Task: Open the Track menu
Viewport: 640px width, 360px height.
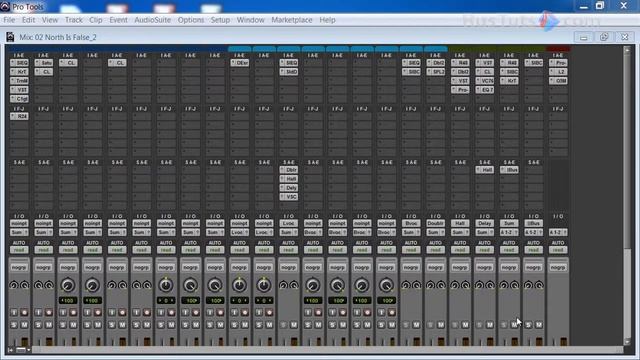Action: (x=73, y=20)
